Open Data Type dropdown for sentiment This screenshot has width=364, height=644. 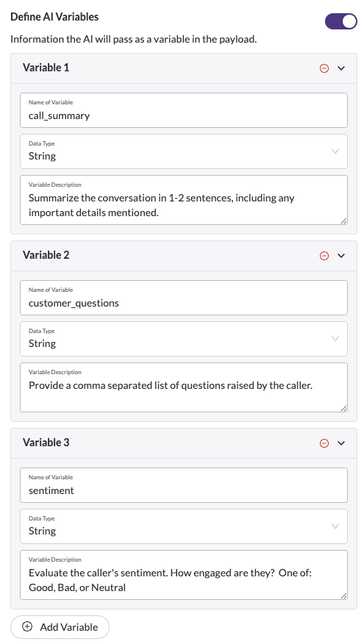pos(184,526)
